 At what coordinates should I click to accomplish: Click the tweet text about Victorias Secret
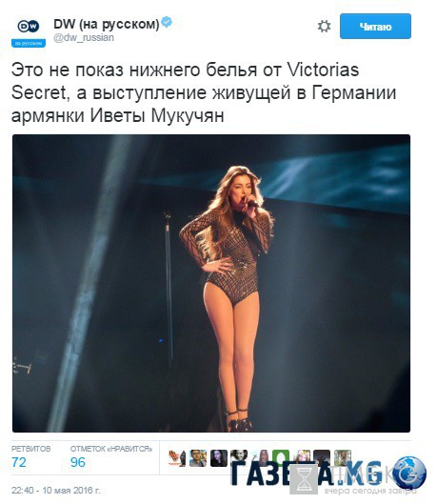204,92
